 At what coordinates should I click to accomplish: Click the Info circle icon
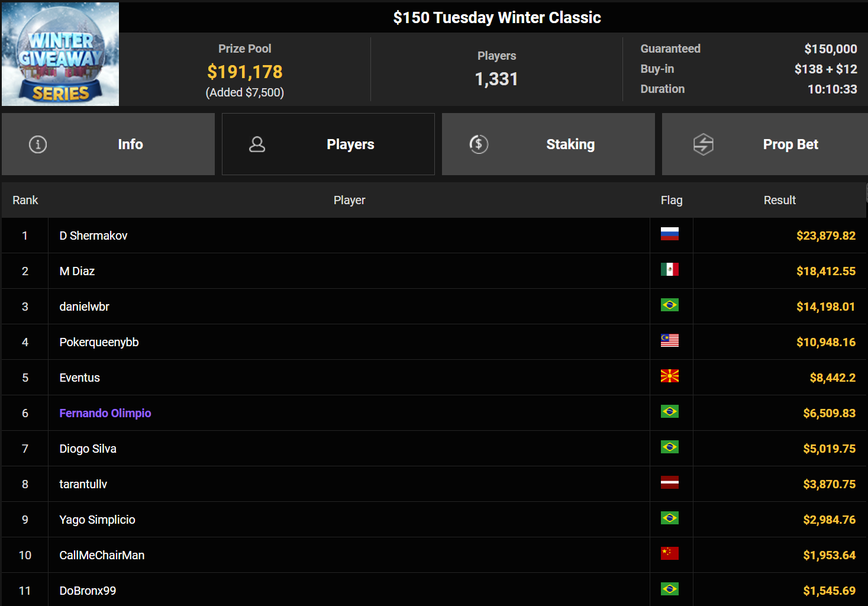pos(38,144)
